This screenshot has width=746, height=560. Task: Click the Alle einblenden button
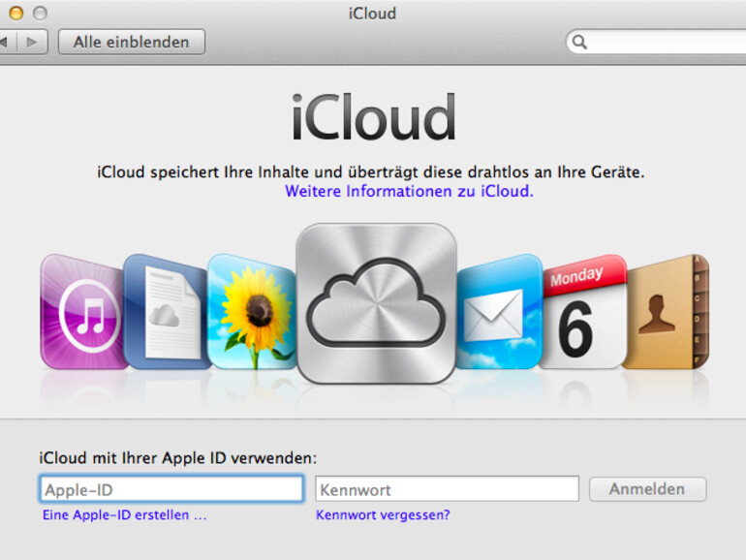(132, 42)
